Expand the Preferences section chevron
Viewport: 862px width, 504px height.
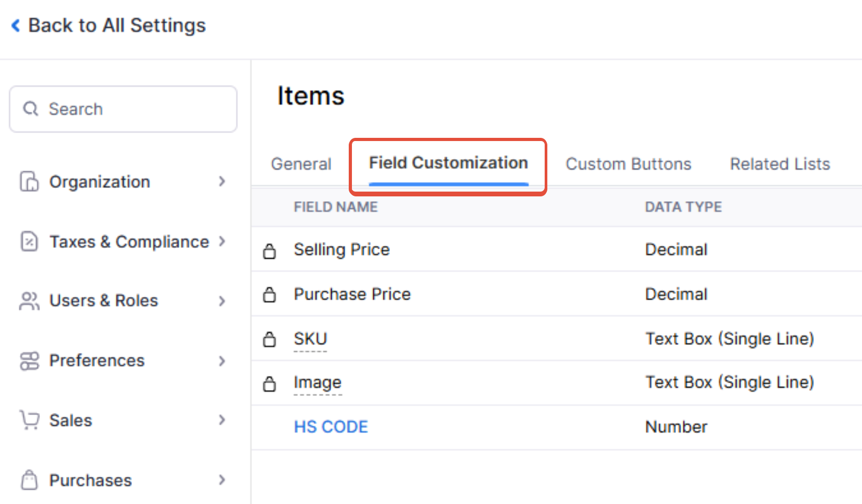click(x=222, y=361)
